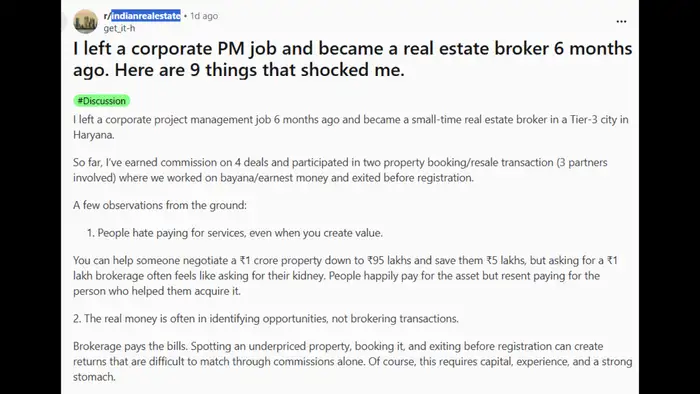
Task: View the get_it-h user profile
Action: tap(119, 28)
